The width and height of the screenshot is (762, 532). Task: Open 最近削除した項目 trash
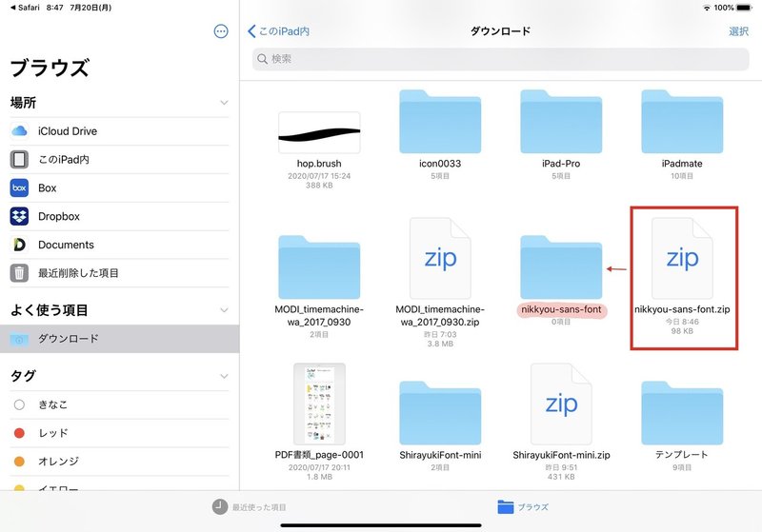tap(119, 273)
